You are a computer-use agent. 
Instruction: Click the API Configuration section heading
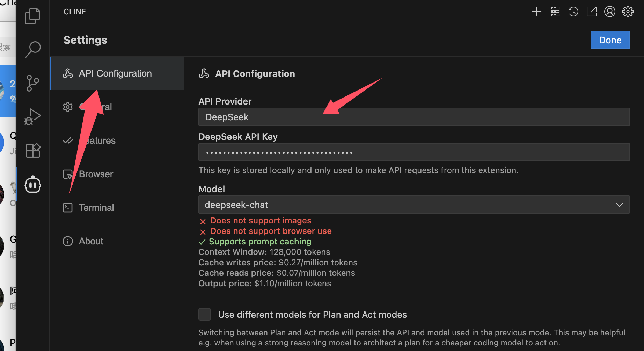click(255, 74)
